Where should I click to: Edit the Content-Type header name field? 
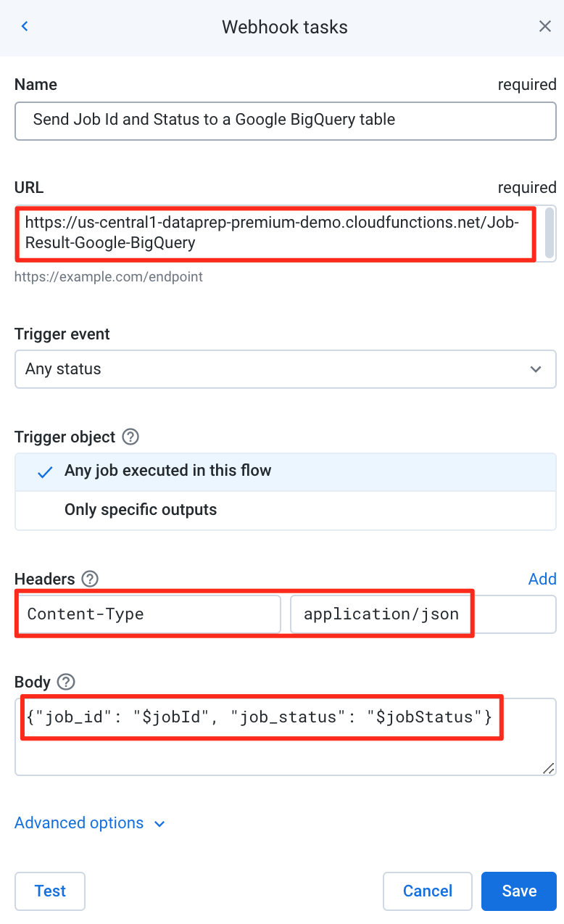(149, 614)
